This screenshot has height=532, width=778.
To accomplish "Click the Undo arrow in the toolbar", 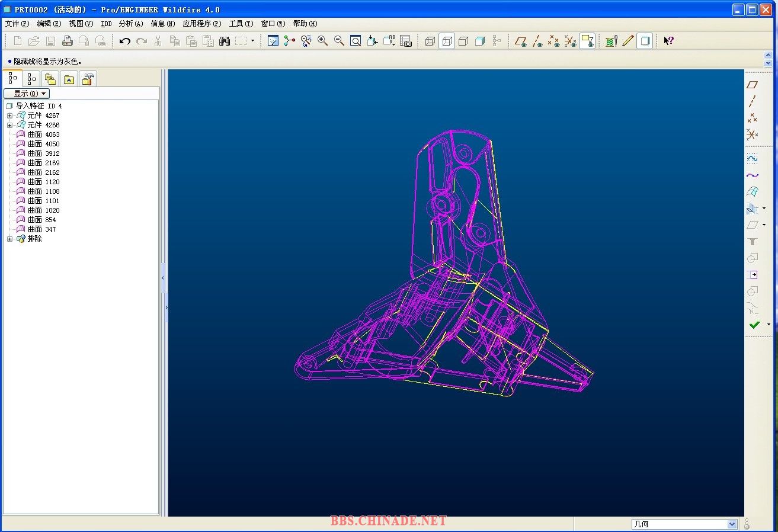I will pos(124,41).
